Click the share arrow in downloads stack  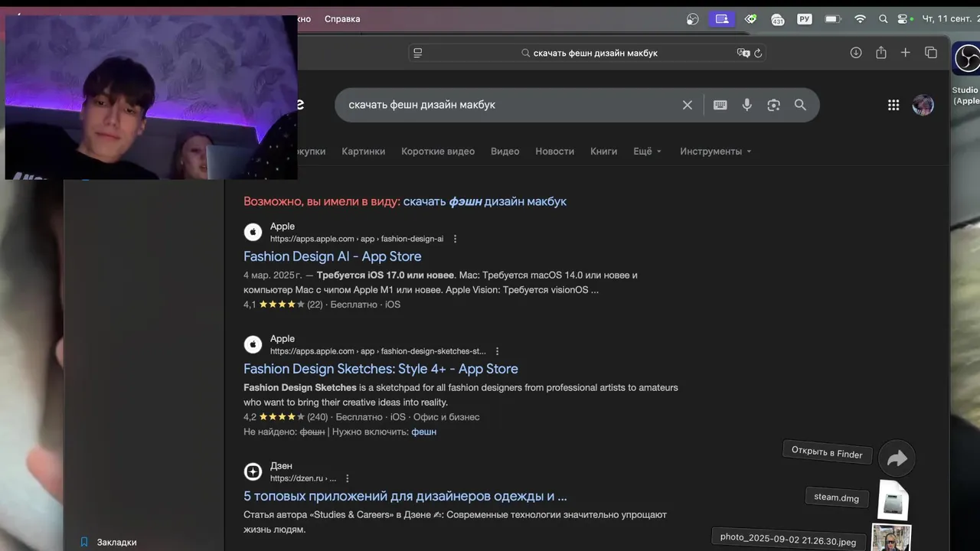pyautogui.click(x=897, y=458)
